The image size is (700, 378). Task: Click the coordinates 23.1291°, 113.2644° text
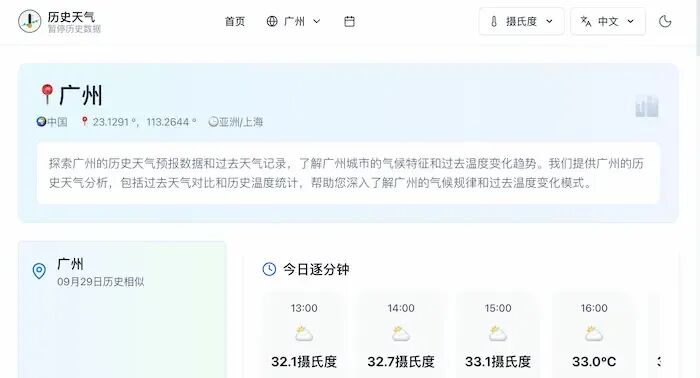pos(145,122)
